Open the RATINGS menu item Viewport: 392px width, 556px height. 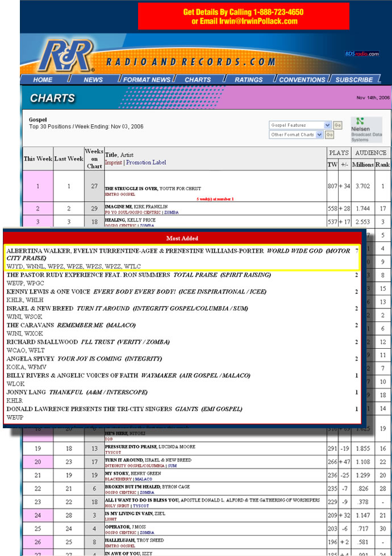248,80
